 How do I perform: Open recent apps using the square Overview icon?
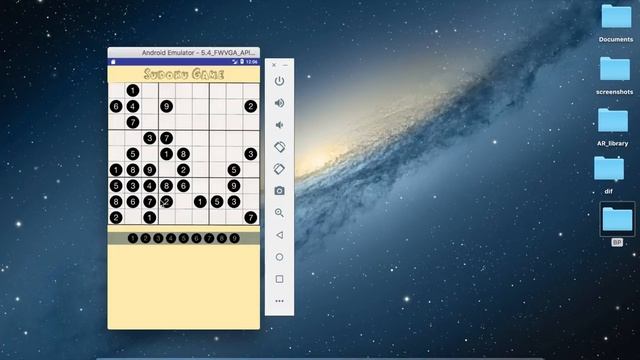[x=279, y=279]
